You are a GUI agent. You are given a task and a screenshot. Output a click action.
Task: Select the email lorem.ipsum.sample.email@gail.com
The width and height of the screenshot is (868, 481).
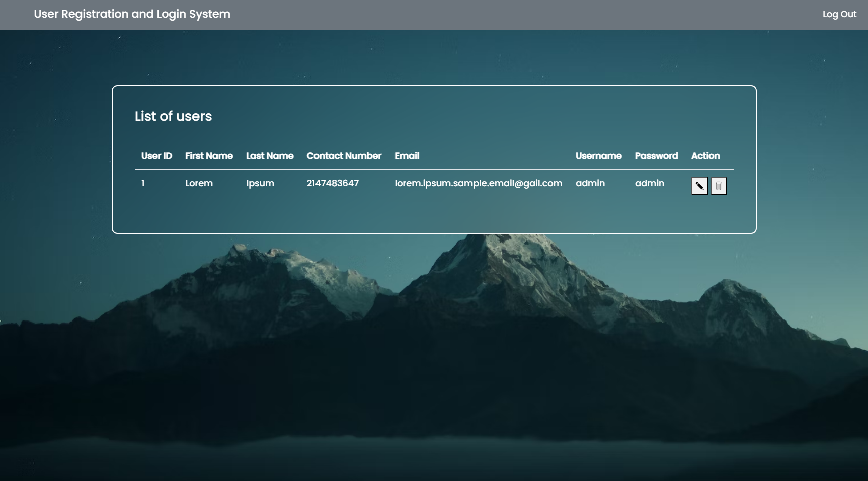point(479,183)
